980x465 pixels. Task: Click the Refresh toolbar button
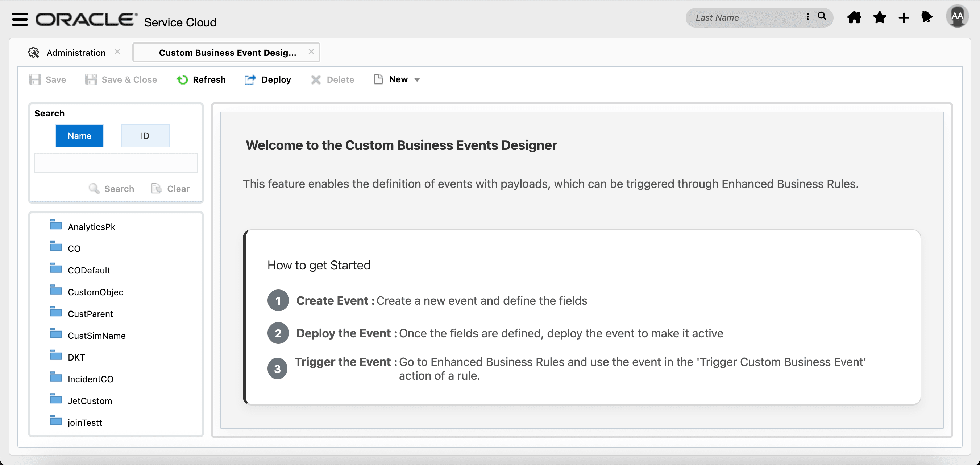[201, 79]
